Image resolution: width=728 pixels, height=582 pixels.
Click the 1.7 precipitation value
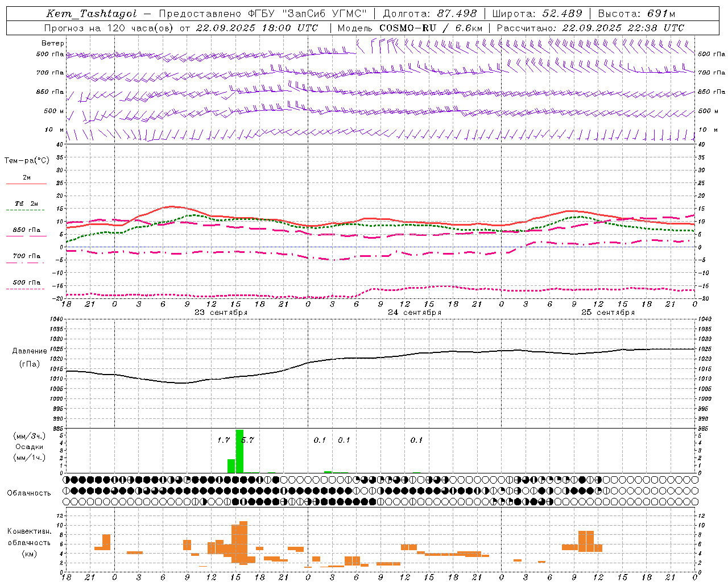click(224, 440)
